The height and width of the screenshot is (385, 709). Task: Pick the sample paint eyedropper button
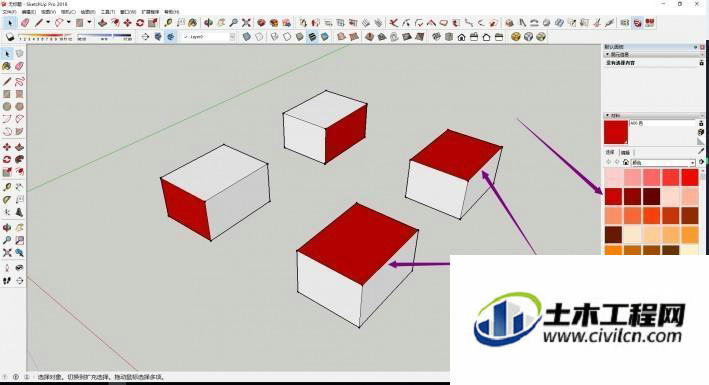point(701,151)
